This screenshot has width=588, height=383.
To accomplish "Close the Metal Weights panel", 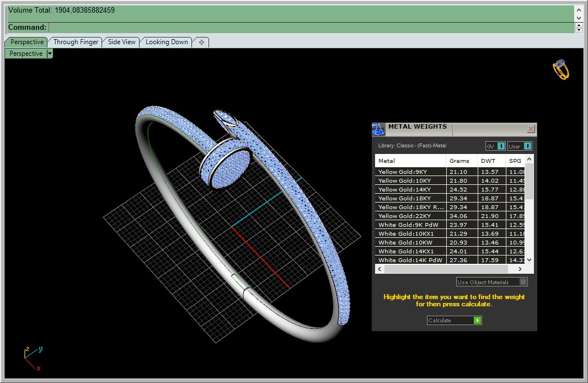I will click(x=531, y=129).
